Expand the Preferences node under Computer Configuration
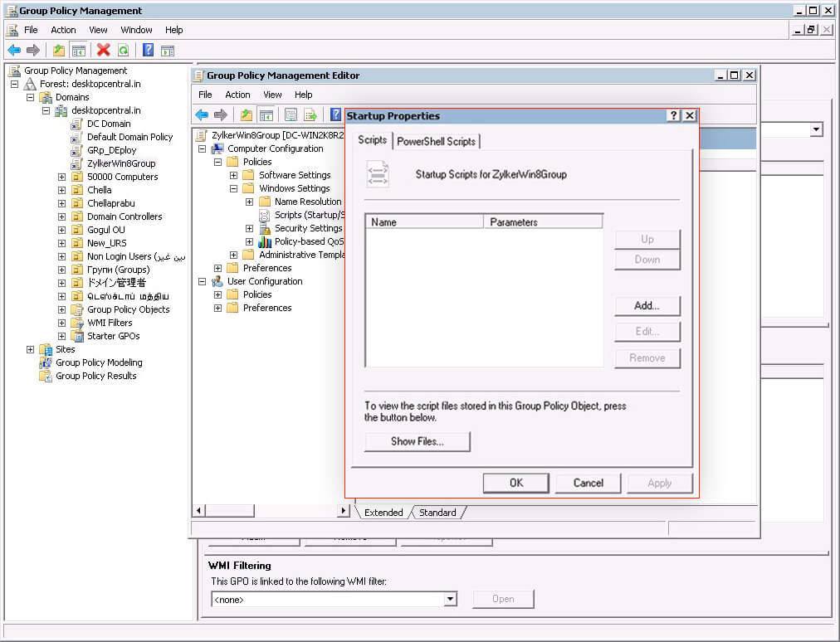Viewport: 840px width, 642px height. pyautogui.click(x=217, y=268)
